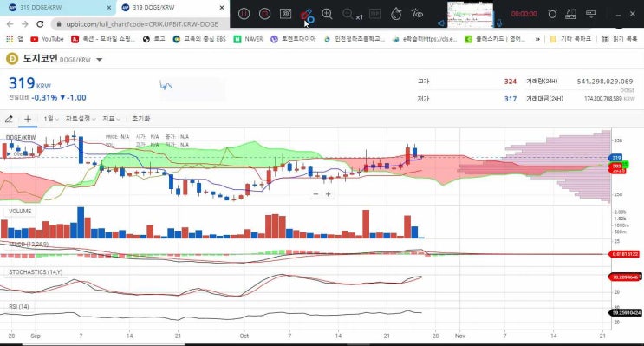Viewport: 644px width, 346px height.
Task: Click the high price value 324
Action: point(511,82)
